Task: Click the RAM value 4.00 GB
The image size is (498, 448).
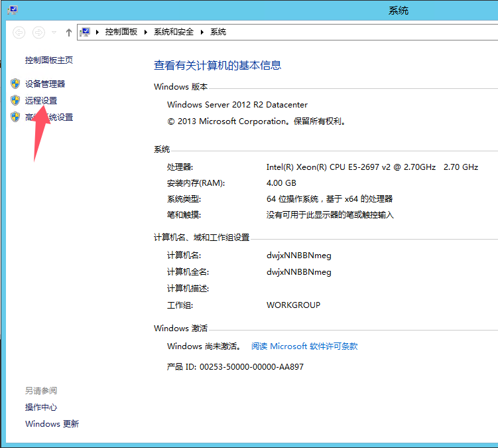Action: click(x=281, y=183)
